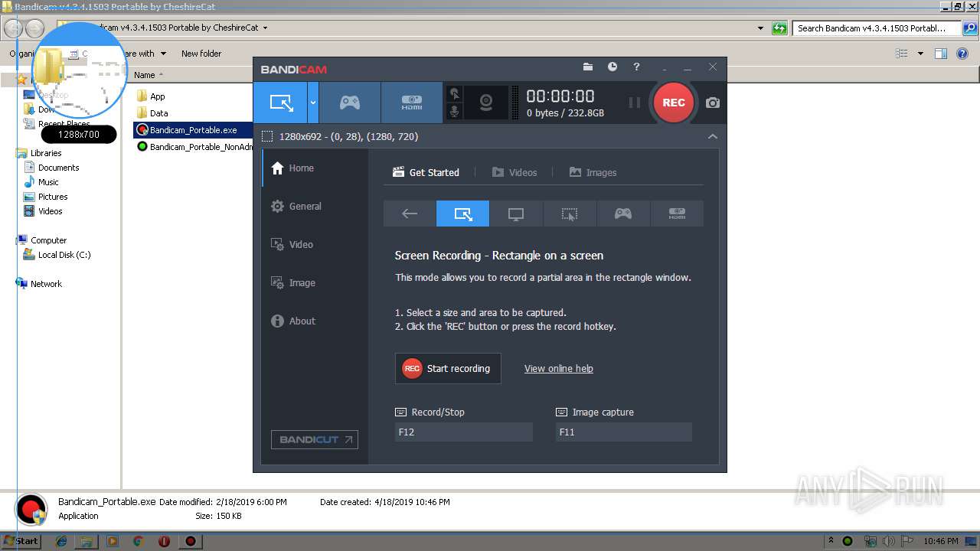This screenshot has width=980, height=551.
Task: Toggle mouse cursor effect icon
Action: [x=455, y=93]
